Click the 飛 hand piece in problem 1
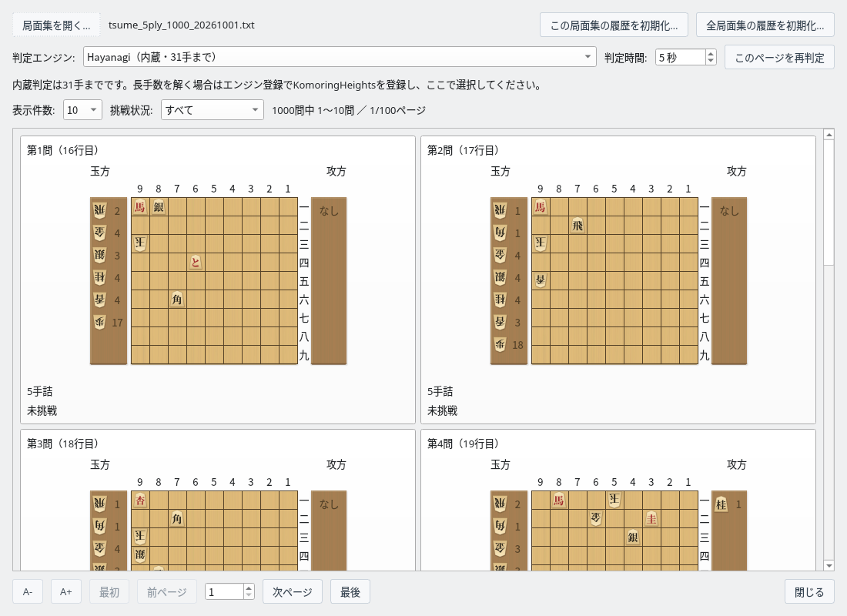Image resolution: width=847 pixels, height=616 pixels. pyautogui.click(x=100, y=211)
